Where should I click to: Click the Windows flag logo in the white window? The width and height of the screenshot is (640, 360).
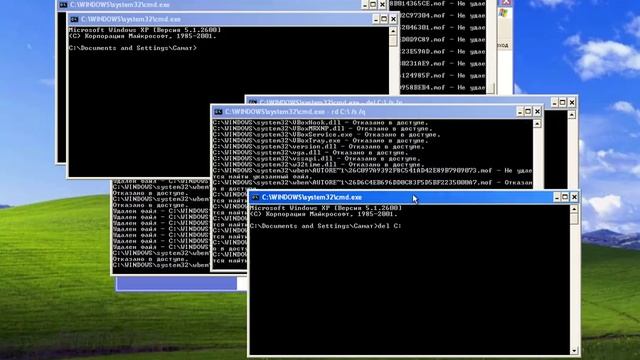coord(503,13)
